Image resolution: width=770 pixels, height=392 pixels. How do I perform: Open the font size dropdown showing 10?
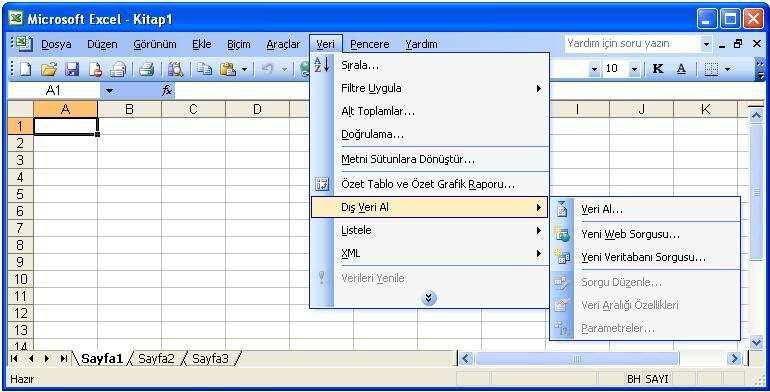click(x=634, y=69)
